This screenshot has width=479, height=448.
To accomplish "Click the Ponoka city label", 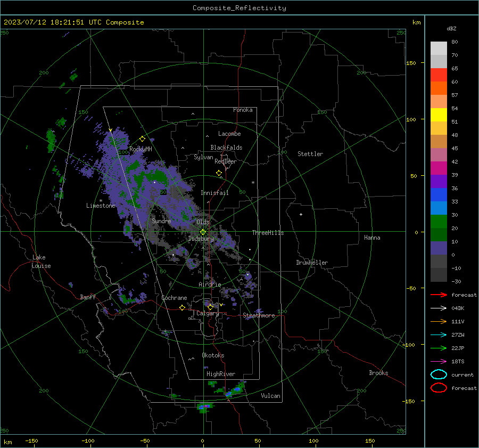I will tap(243, 110).
